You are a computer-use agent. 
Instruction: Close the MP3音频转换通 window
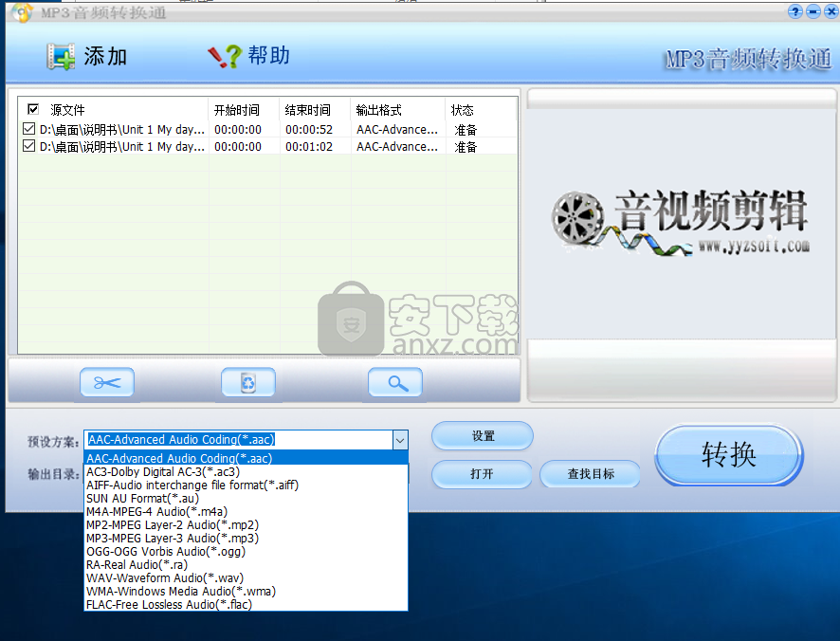coord(831,11)
